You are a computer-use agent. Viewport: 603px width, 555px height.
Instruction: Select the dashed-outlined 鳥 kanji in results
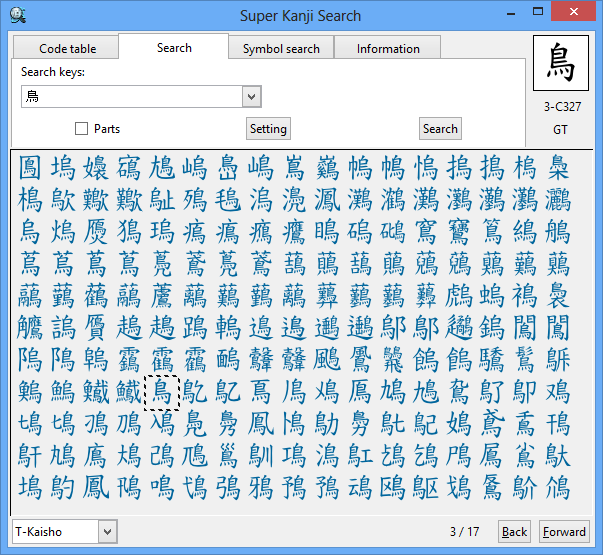click(x=162, y=391)
